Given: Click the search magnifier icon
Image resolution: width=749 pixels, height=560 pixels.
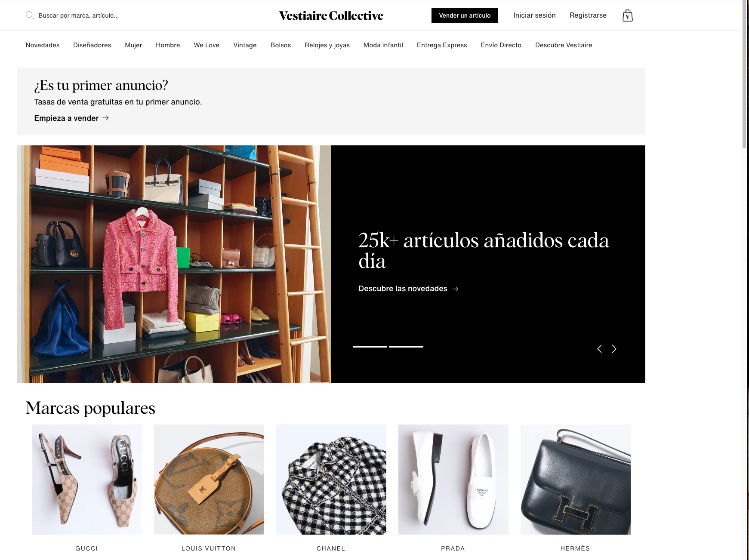Looking at the screenshot, I should [30, 15].
